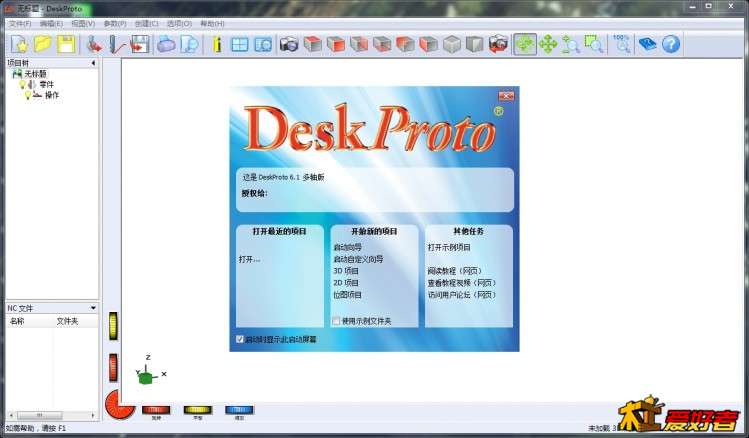Click the write NC file icon with red arrow
Image resolution: width=749 pixels, height=438 pixels.
tap(140, 44)
